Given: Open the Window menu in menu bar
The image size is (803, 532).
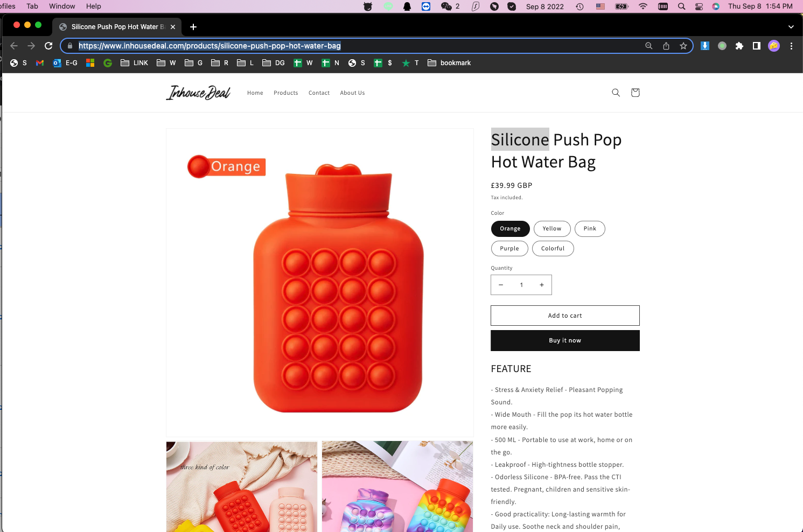Looking at the screenshot, I should click(62, 6).
